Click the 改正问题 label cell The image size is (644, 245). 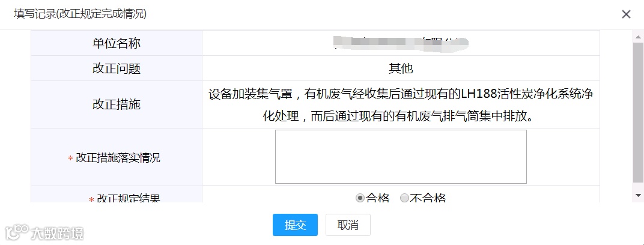click(117, 68)
